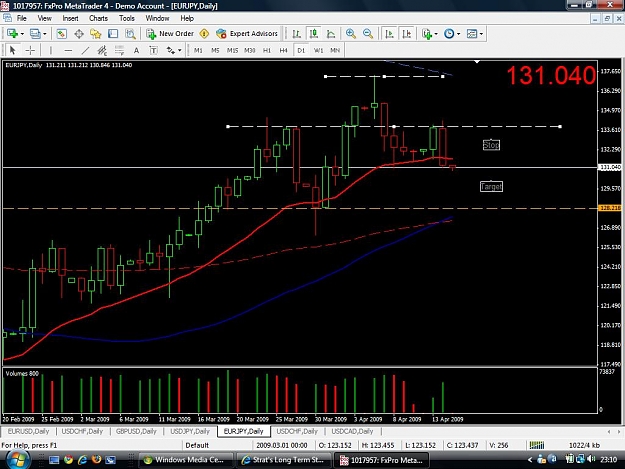Switch to M15 timeframe
This screenshot has width=625, height=469.
(x=232, y=50)
